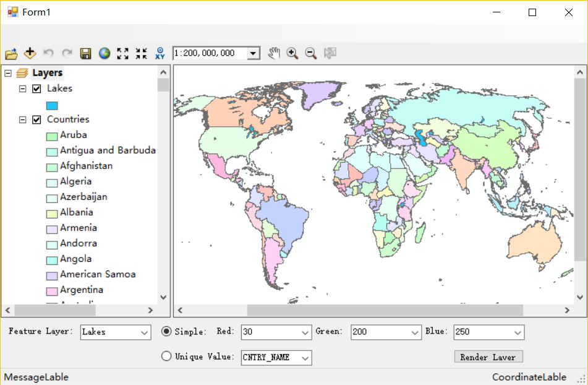Viewport: 588px width, 385px height.
Task: Open the map scale dropdown arrow
Action: [254, 53]
